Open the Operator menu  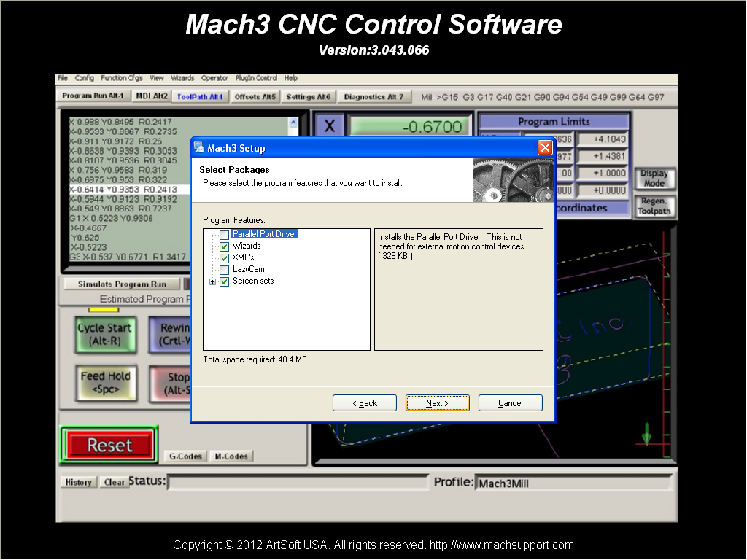tap(214, 78)
